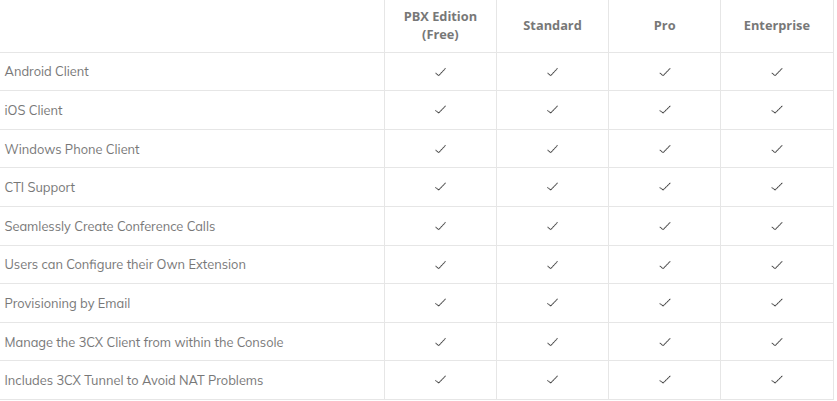
Task: Click iOS Client checkmark in Standard column
Action: coord(552,111)
